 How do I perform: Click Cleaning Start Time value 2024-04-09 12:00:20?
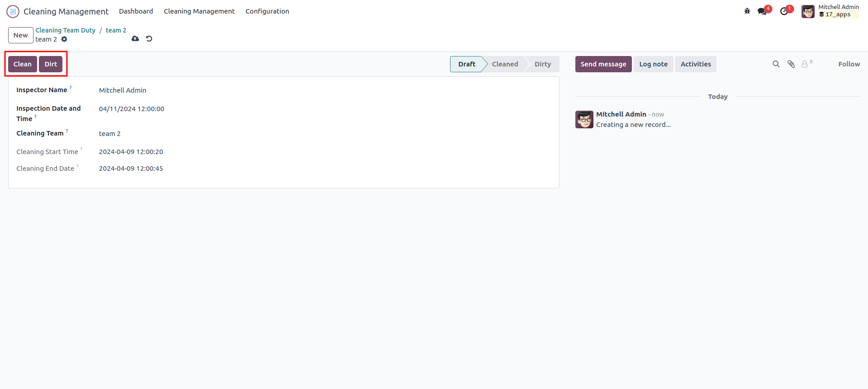[x=131, y=152]
